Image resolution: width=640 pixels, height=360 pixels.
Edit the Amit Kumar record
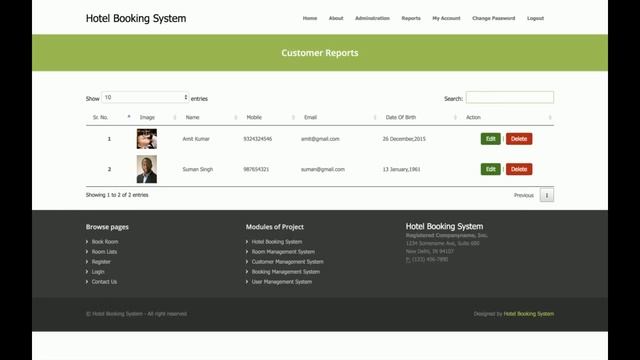491,139
